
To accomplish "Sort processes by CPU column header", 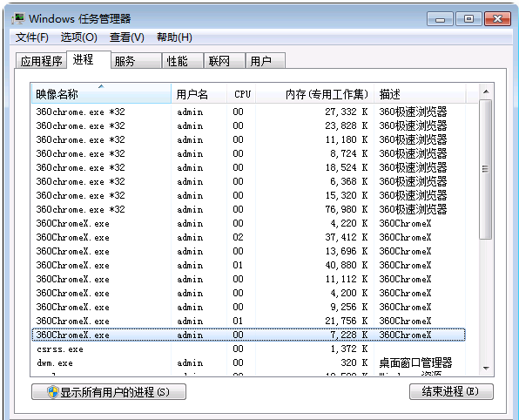I will pyautogui.click(x=241, y=94).
